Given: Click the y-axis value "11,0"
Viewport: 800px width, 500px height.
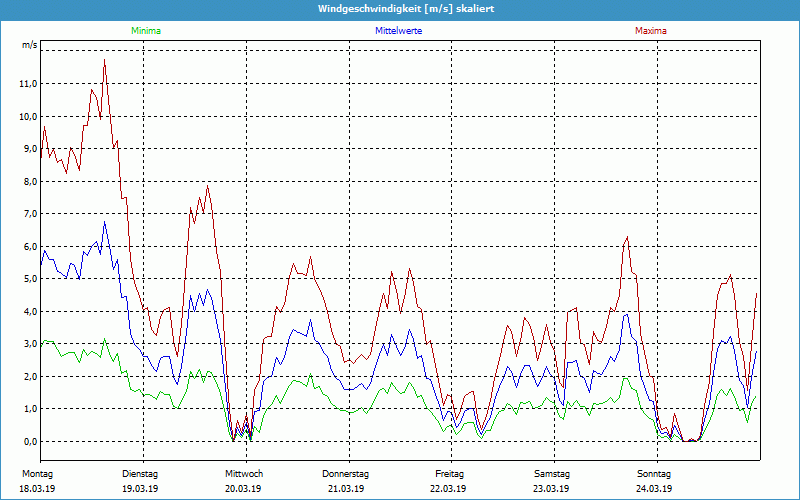Looking at the screenshot, I should click(28, 84).
